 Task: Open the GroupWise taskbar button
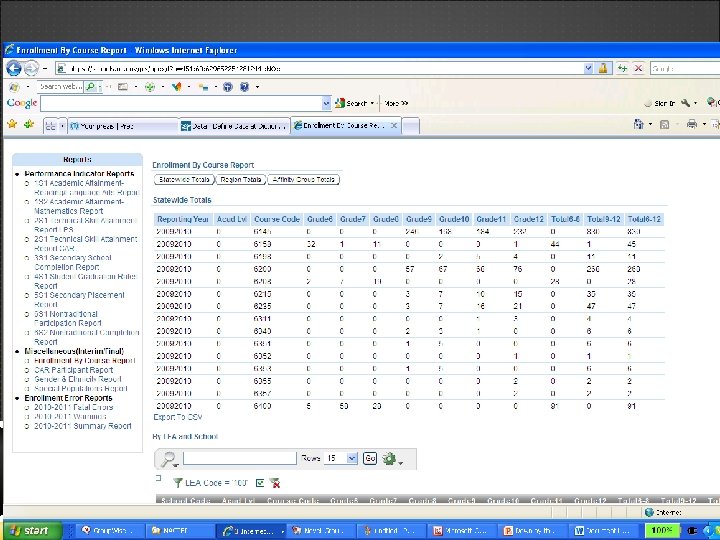click(x=110, y=531)
